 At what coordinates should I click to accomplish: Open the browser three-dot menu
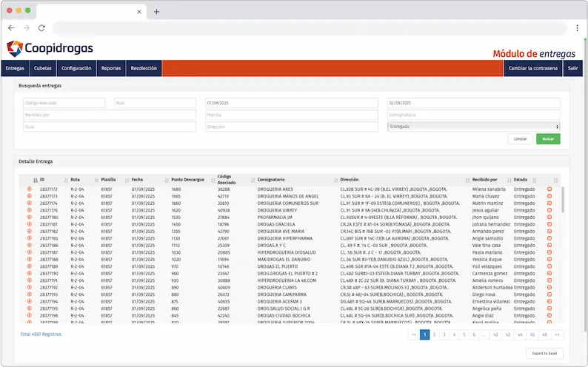coord(577,28)
